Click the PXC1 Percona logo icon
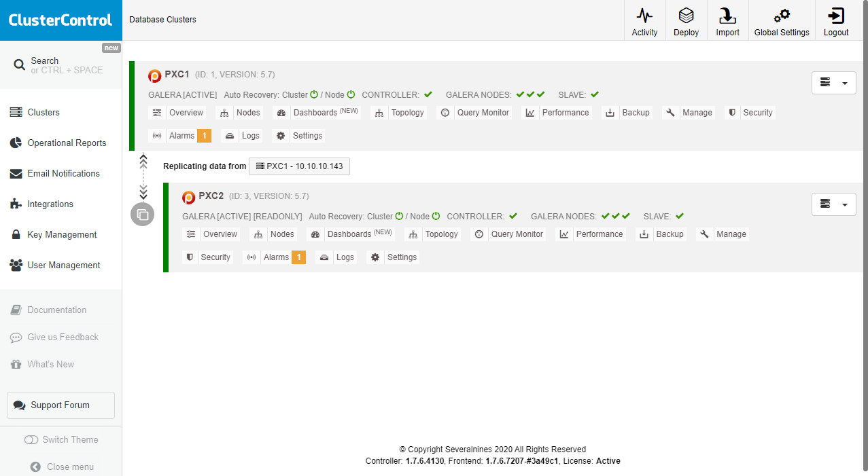868x476 pixels. coord(155,75)
